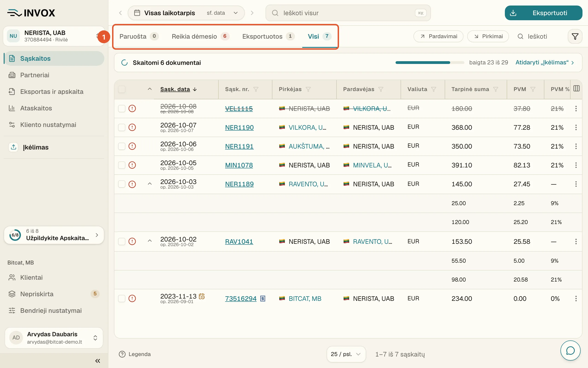Switch to the Eksportuotos tab
This screenshot has height=368, width=588.
(268, 37)
